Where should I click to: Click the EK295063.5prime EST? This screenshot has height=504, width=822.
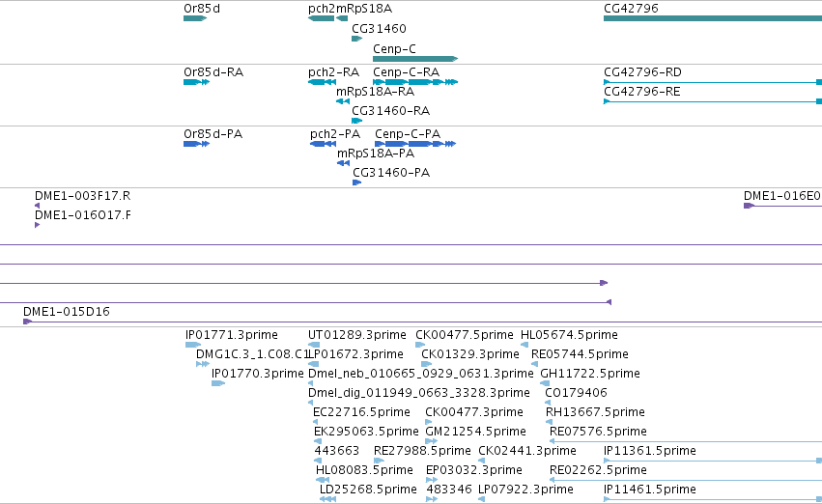click(317, 441)
